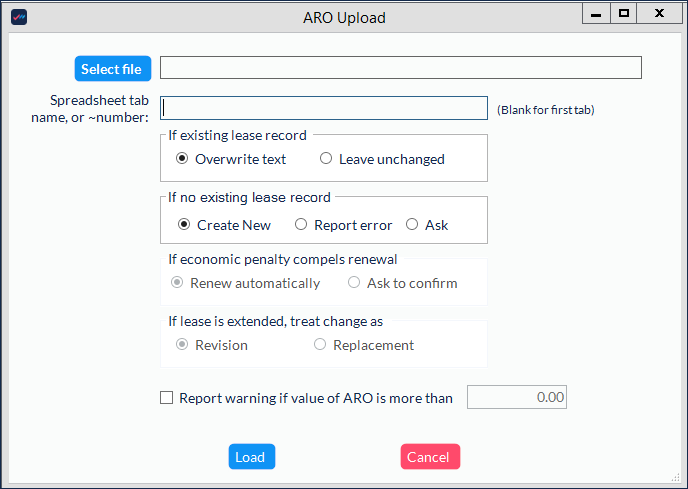Click the Select file button
The width and height of the screenshot is (688, 489).
pos(113,68)
